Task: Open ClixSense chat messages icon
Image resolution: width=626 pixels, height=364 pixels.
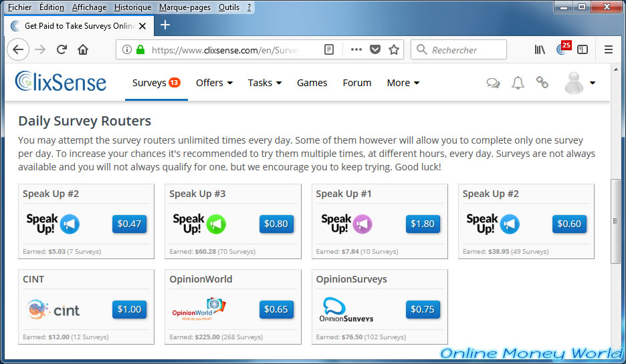Action: [x=493, y=83]
